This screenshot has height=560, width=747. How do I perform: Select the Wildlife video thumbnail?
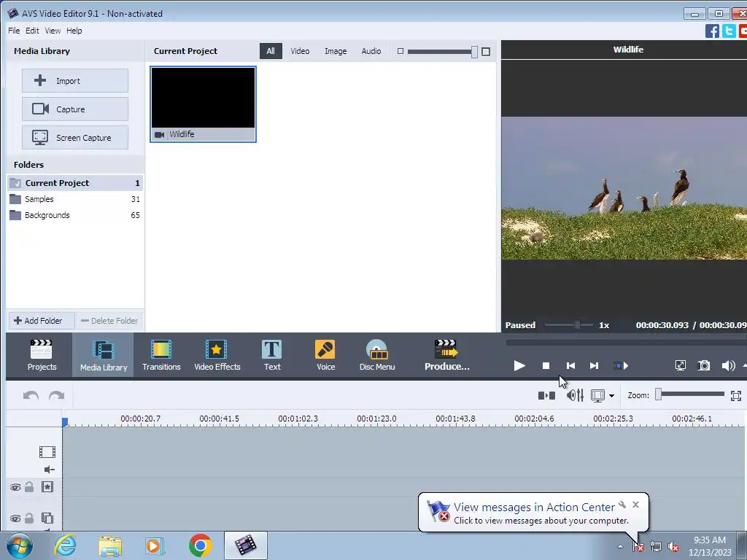(203, 104)
